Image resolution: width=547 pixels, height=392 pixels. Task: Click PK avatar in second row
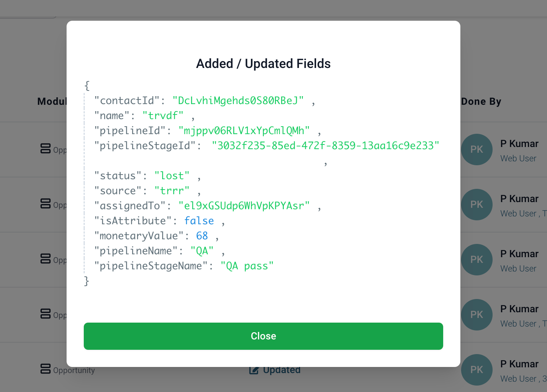click(x=477, y=205)
